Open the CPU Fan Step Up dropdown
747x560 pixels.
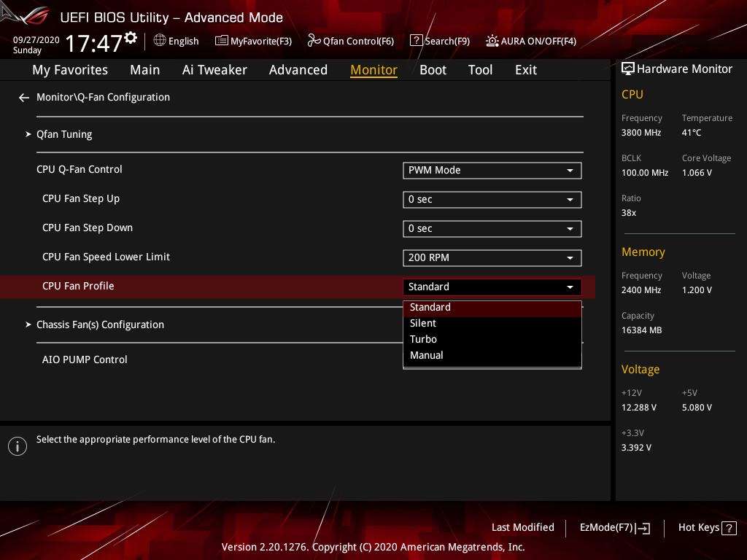click(x=492, y=200)
